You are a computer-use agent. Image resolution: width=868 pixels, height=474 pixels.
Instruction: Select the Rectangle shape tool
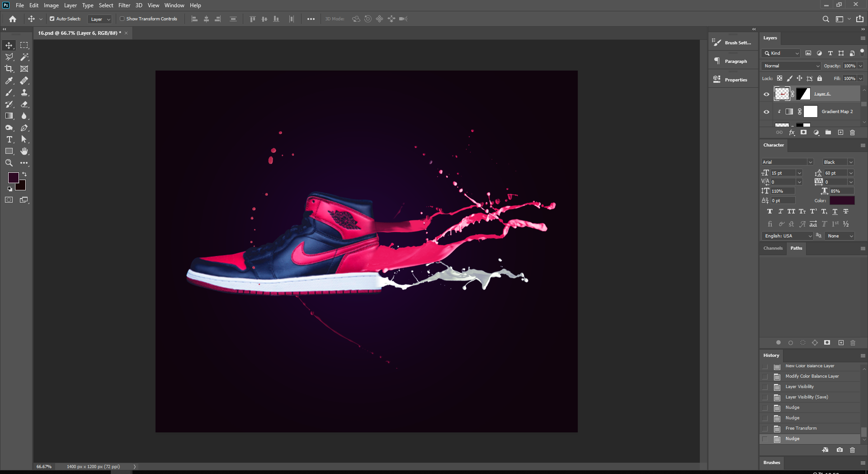click(9, 151)
